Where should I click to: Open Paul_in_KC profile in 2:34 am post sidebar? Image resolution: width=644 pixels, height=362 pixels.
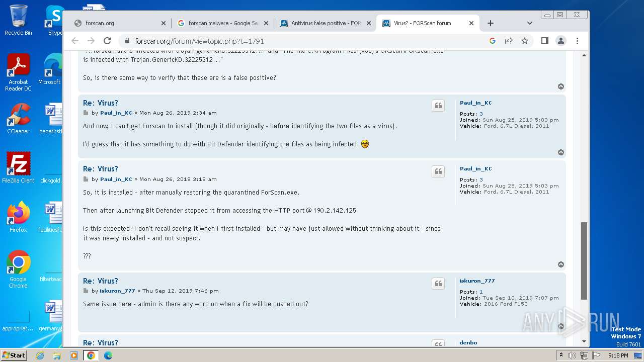[x=476, y=103]
